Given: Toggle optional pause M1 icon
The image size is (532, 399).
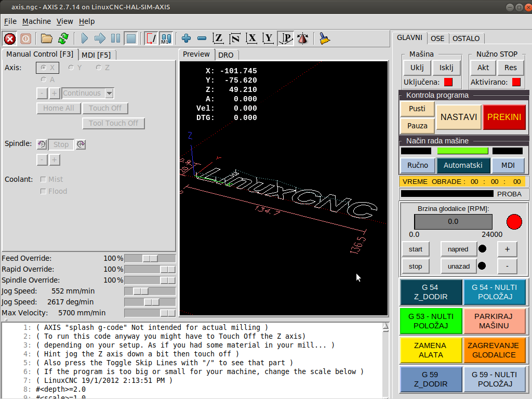Looking at the screenshot, I should (166, 38).
